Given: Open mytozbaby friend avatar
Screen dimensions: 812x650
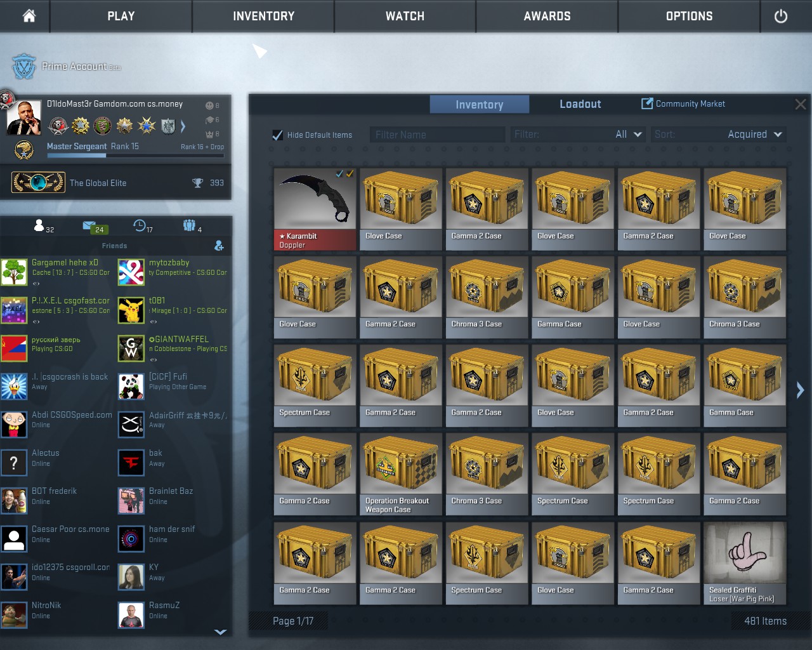Looking at the screenshot, I should click(131, 272).
